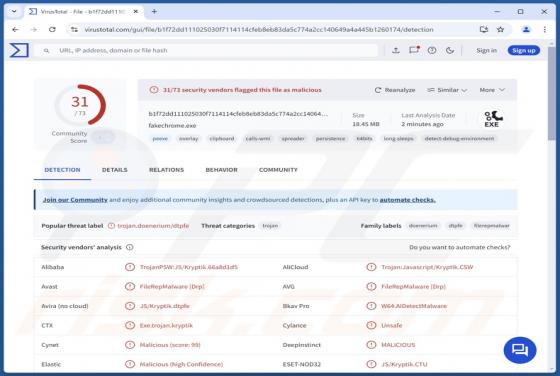Open a new browser tab

point(154,11)
